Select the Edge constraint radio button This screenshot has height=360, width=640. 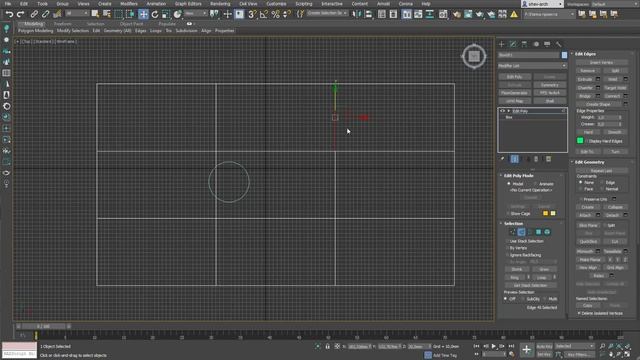tap(602, 182)
